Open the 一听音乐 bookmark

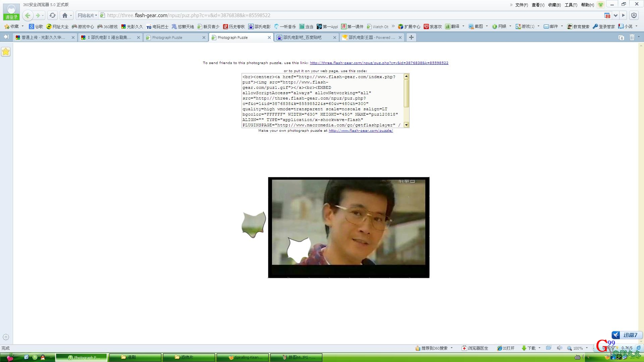(x=285, y=26)
